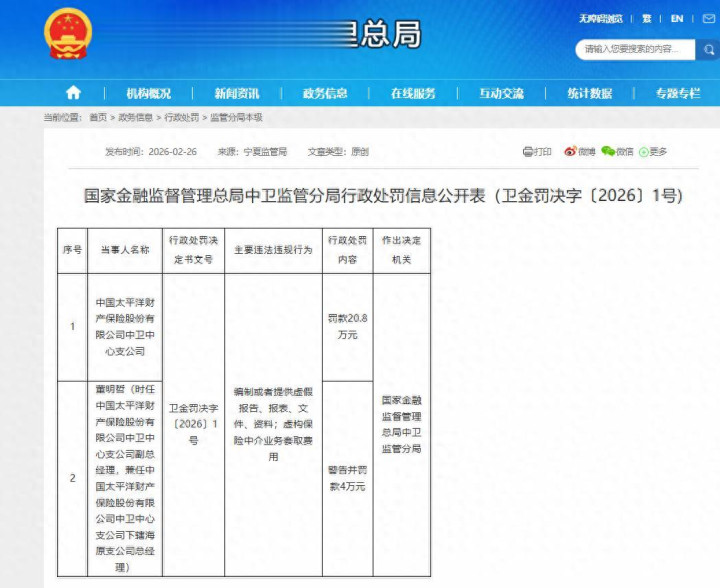The image size is (720, 588).
Task: Open the mail envelope icon
Action: 706,18
